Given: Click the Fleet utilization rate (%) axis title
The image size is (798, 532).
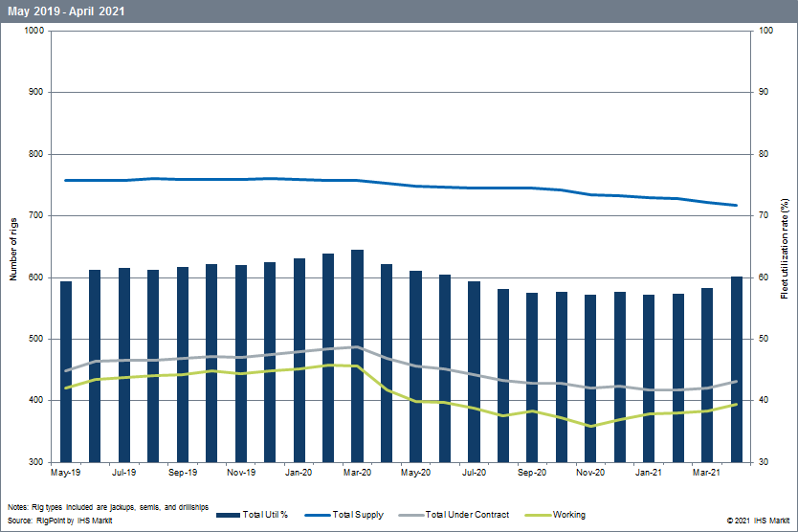Looking at the screenshot, I should pyautogui.click(x=785, y=247).
